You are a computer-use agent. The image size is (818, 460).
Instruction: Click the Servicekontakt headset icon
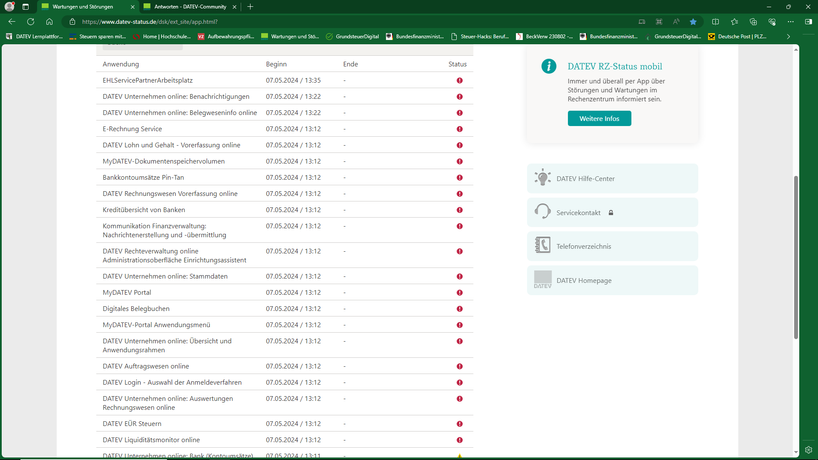(x=542, y=212)
